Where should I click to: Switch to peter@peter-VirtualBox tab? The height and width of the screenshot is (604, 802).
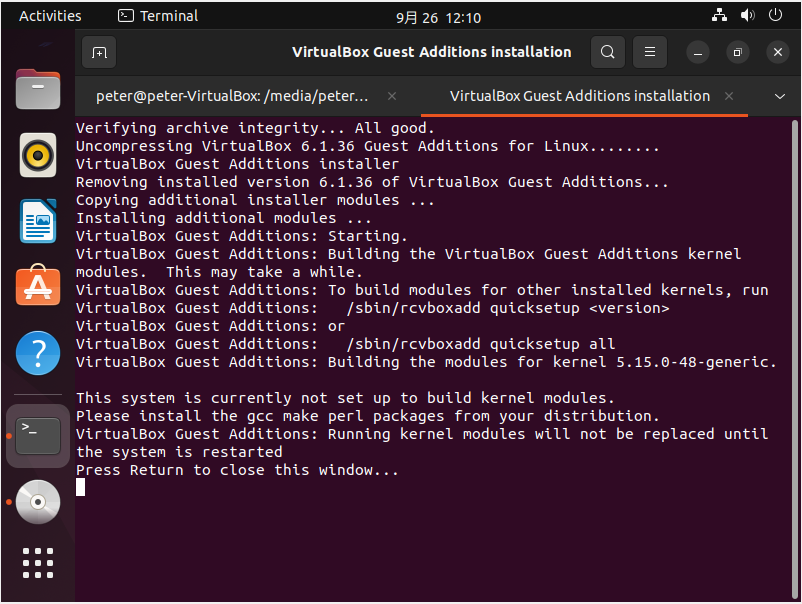[x=232, y=96]
